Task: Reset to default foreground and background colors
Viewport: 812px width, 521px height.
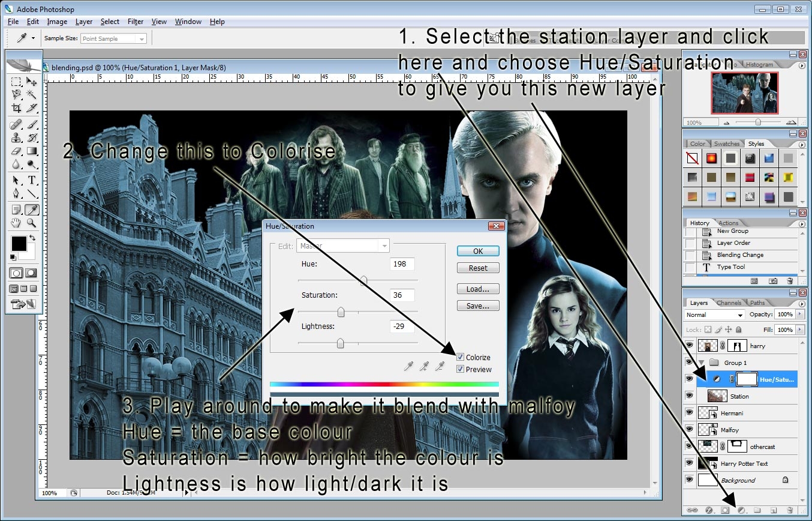Action: pyautogui.click(x=14, y=257)
